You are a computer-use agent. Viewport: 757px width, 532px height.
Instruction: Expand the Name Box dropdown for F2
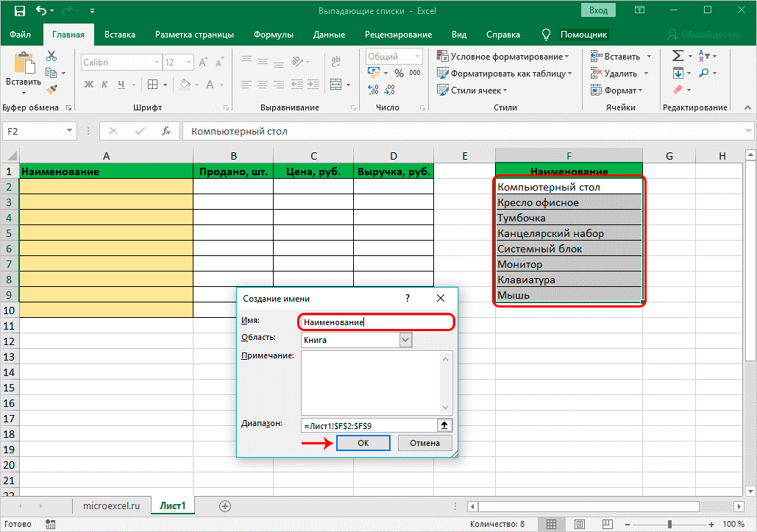point(70,131)
